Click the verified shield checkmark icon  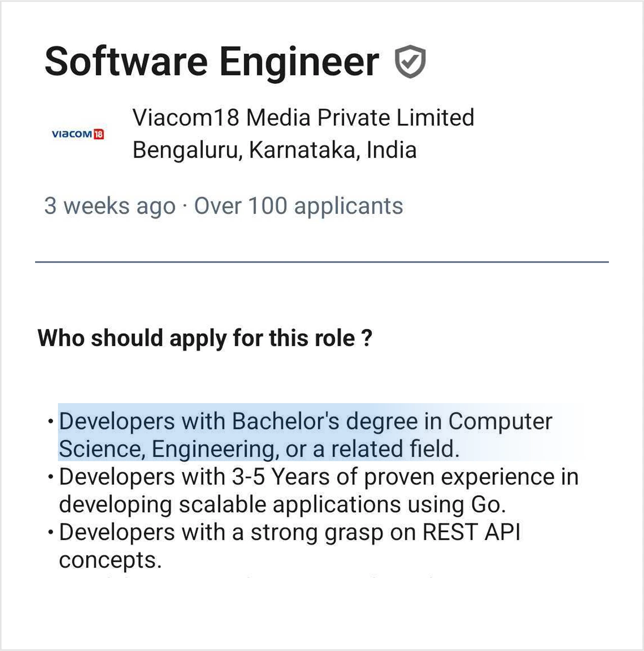(410, 62)
